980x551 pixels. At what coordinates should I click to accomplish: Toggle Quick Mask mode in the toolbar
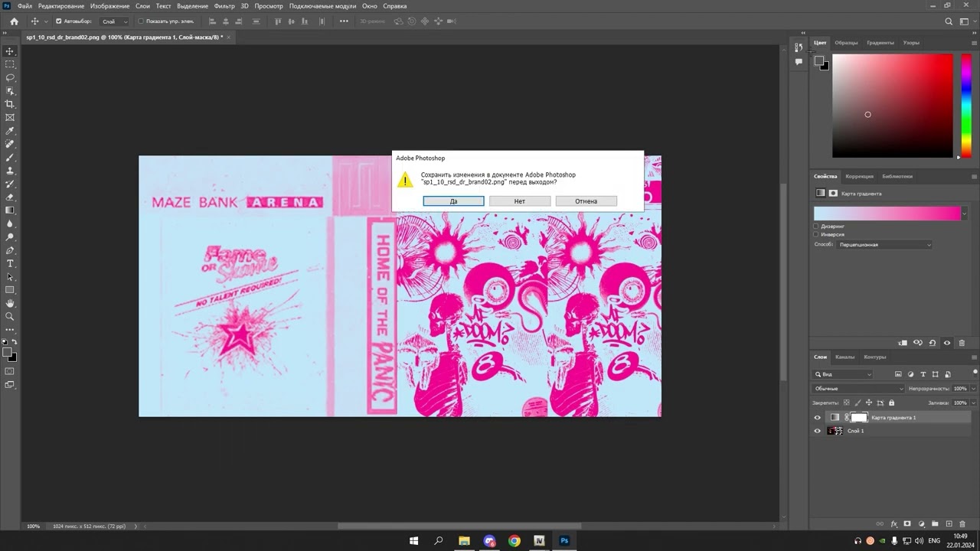(10, 371)
